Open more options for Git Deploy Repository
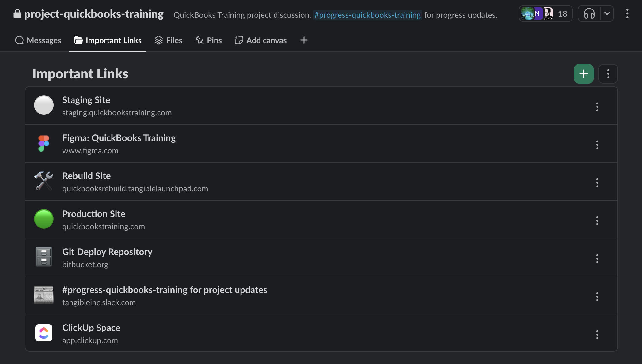This screenshot has width=642, height=364. pos(597,259)
